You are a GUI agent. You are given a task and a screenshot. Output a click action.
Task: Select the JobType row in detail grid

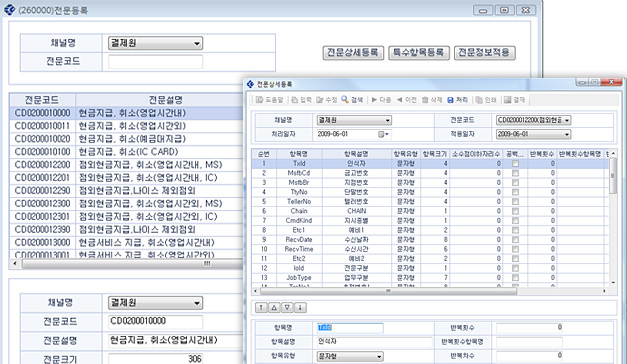click(x=430, y=278)
